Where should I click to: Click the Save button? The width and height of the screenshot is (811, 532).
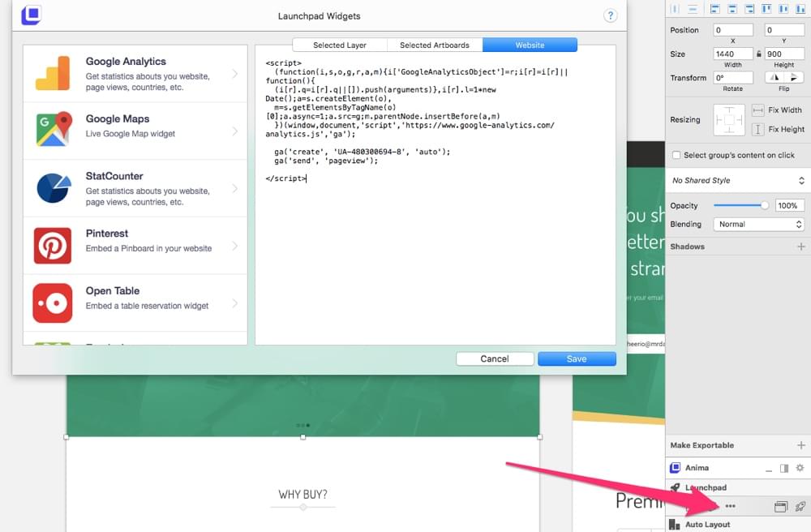(577, 358)
